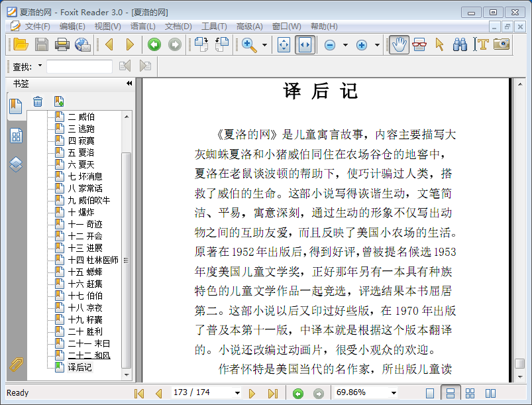Viewport: 532px width, 405px height.
Task: Open the 二十二 和风 bookmark
Action: coord(89,355)
